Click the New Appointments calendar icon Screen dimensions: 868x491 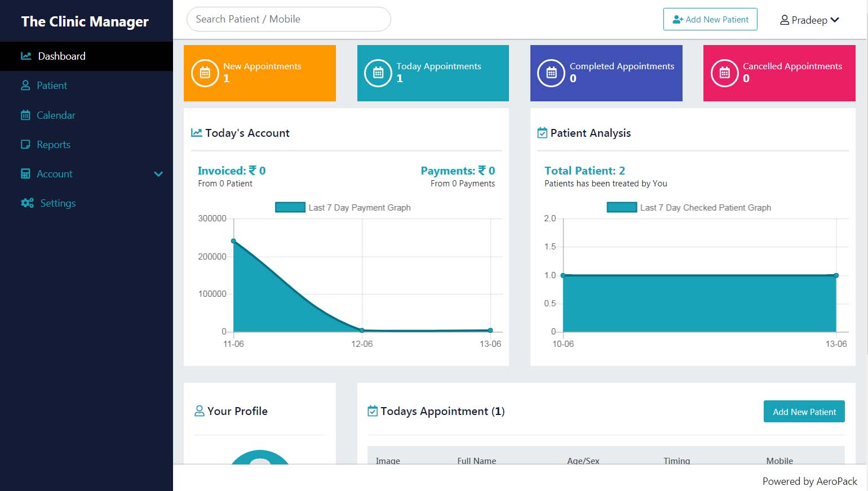pyautogui.click(x=205, y=73)
